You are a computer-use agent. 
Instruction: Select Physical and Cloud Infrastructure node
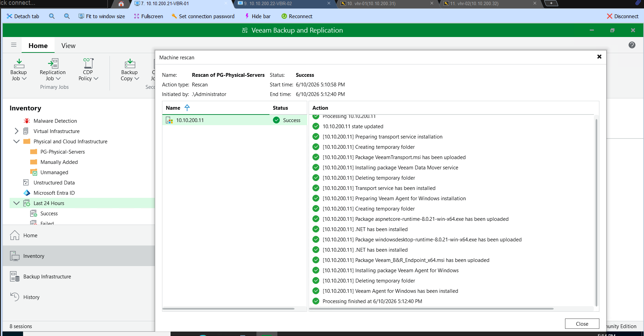(70, 142)
